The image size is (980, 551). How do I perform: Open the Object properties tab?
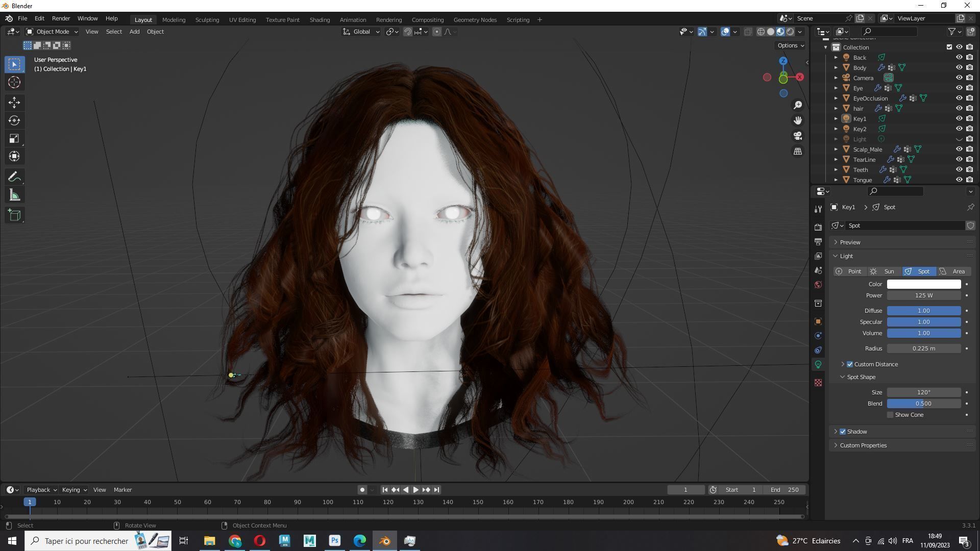click(x=818, y=321)
